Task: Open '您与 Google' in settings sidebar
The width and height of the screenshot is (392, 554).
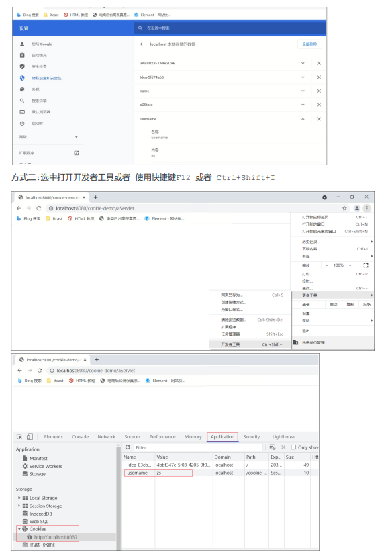Action: (42, 44)
